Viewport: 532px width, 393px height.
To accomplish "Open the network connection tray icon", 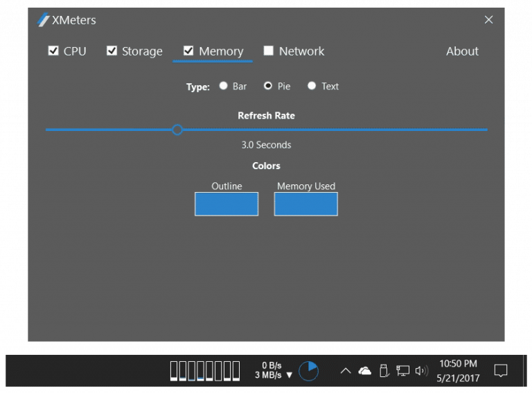I will pos(403,371).
